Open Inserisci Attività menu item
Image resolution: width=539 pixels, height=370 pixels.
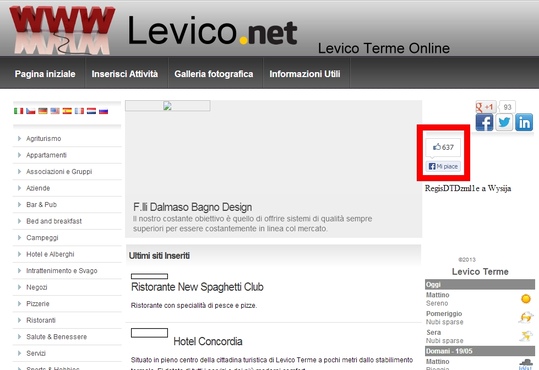125,74
